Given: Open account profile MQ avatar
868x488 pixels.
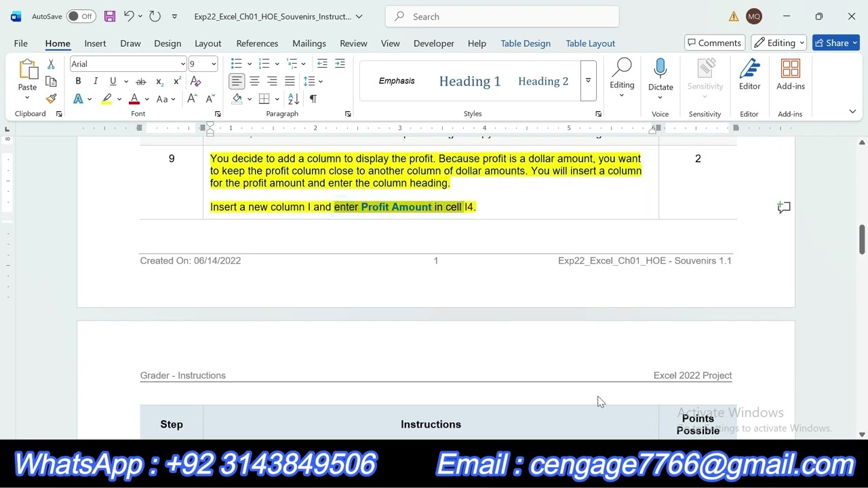Looking at the screenshot, I should pos(753,16).
